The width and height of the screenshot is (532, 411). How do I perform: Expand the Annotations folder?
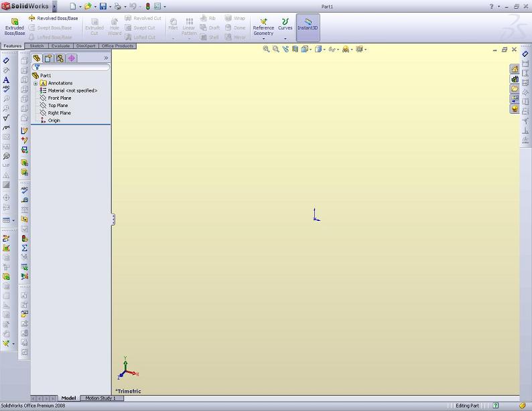[36, 84]
